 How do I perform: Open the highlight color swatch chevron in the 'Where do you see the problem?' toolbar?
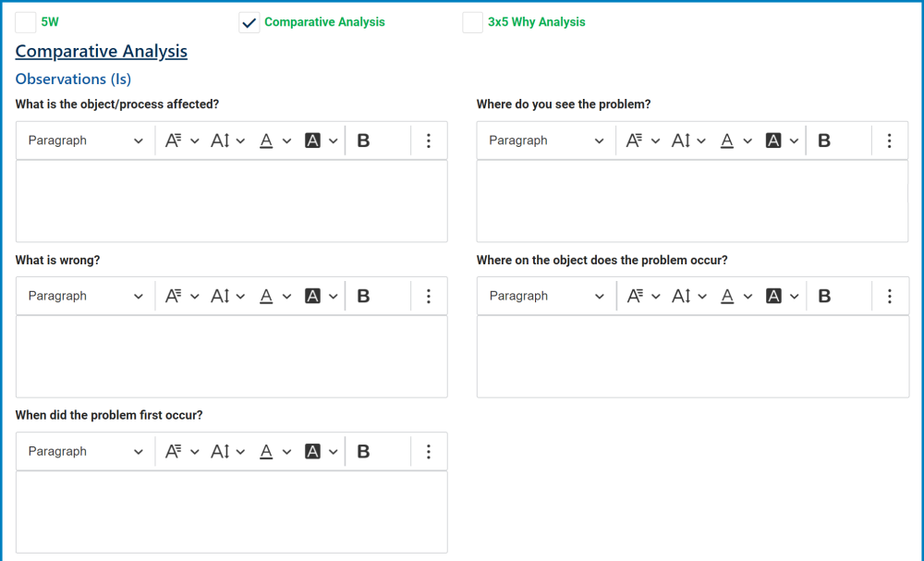point(795,140)
